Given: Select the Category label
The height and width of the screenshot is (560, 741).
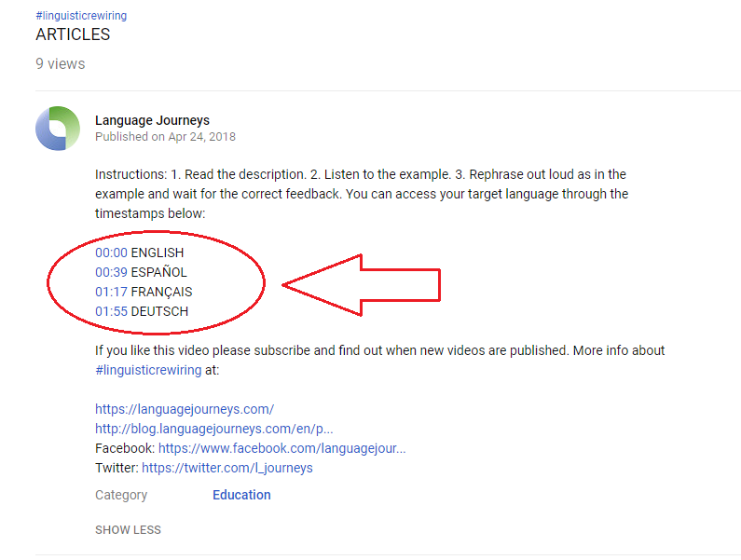Looking at the screenshot, I should pos(121,495).
